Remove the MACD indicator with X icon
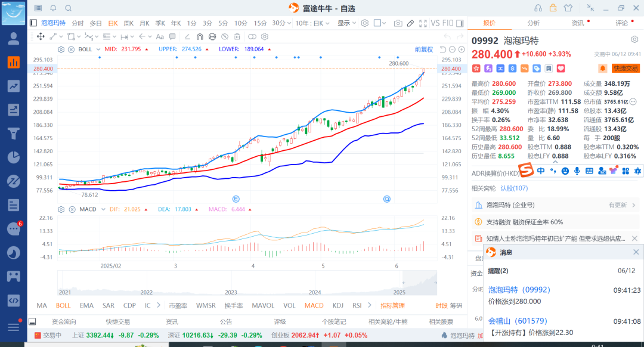This screenshot has height=347, width=644. click(71, 209)
